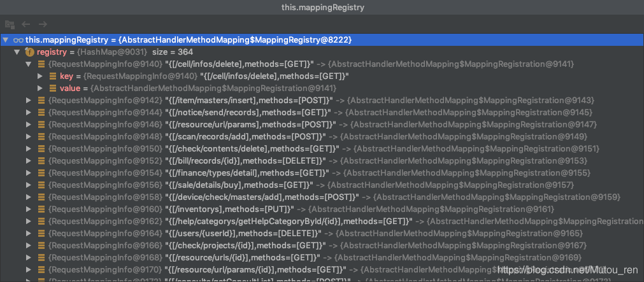
Task: Expand the /bill/records/{id} DELETE entry
Action: pos(28,161)
